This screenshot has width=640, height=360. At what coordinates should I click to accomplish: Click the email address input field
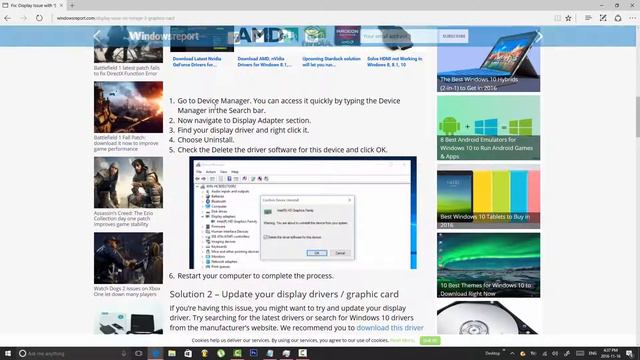tap(398, 36)
